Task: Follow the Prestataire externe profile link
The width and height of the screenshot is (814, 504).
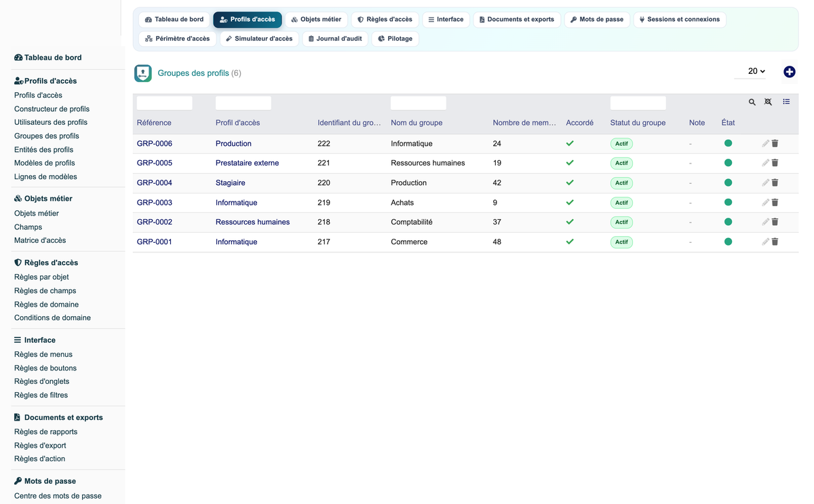Action: (x=247, y=163)
